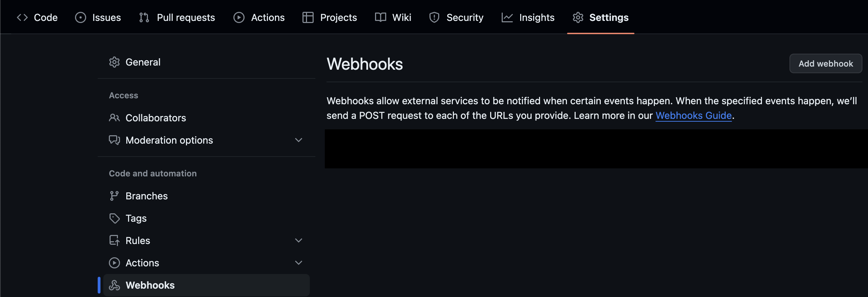Image resolution: width=868 pixels, height=297 pixels.
Task: Expand the Rules section chevron
Action: pos(299,241)
